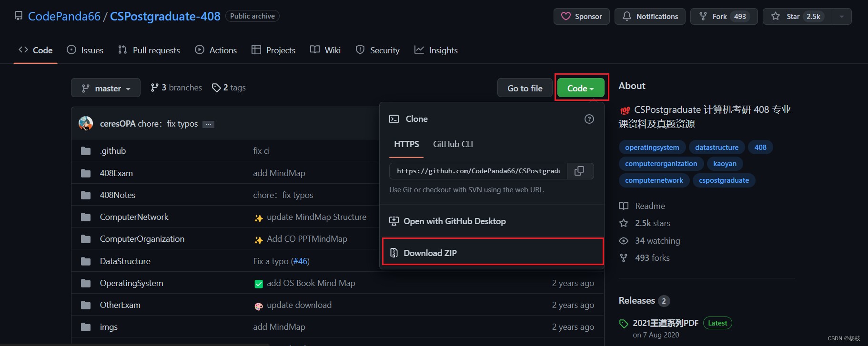Open the operatingsystem topic tag
The width and height of the screenshot is (868, 346).
click(x=652, y=148)
